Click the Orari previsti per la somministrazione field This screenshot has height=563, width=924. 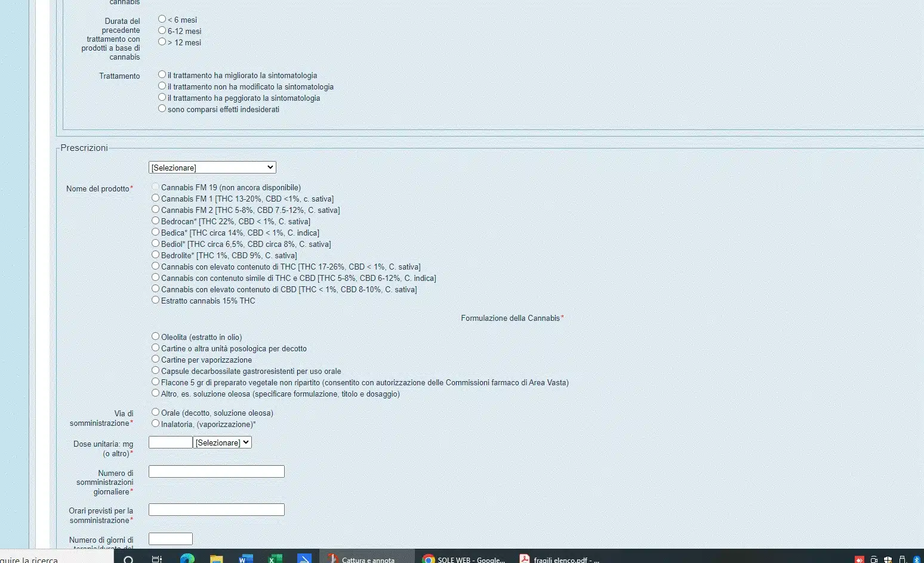click(x=217, y=510)
